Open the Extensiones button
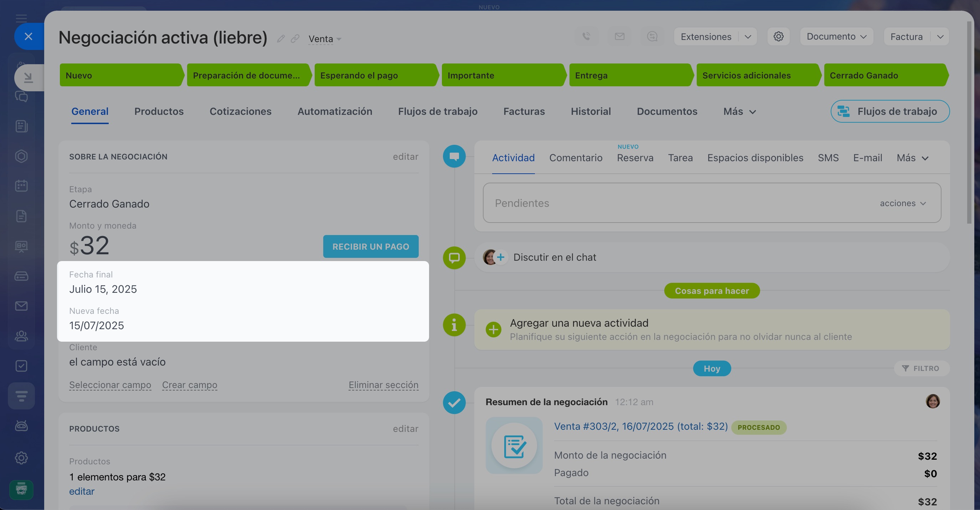This screenshot has width=980, height=510. [x=706, y=36]
